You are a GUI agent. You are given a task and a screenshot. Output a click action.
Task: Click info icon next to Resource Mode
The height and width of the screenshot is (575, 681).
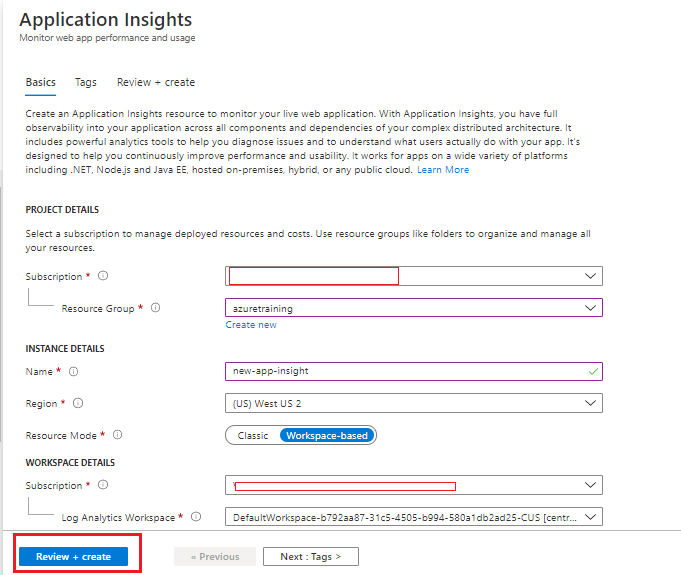pos(118,435)
